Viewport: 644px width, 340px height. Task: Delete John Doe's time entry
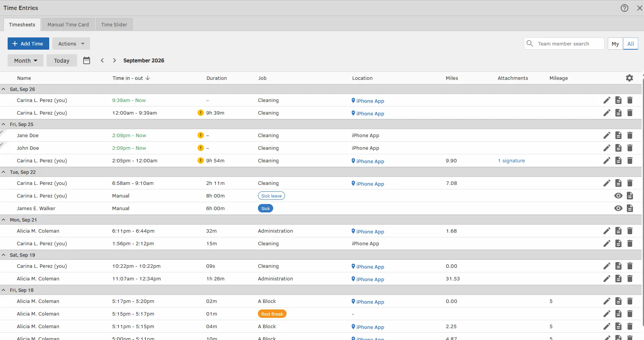(x=630, y=148)
